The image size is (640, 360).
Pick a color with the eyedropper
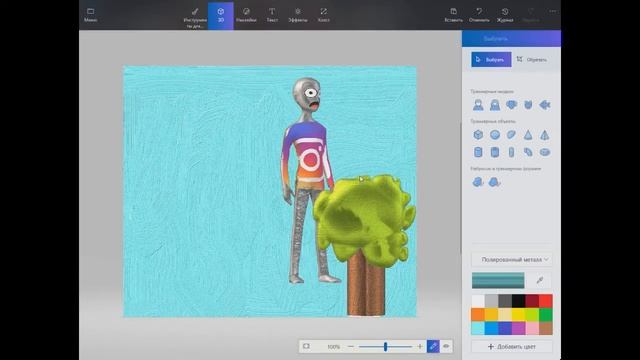point(540,280)
